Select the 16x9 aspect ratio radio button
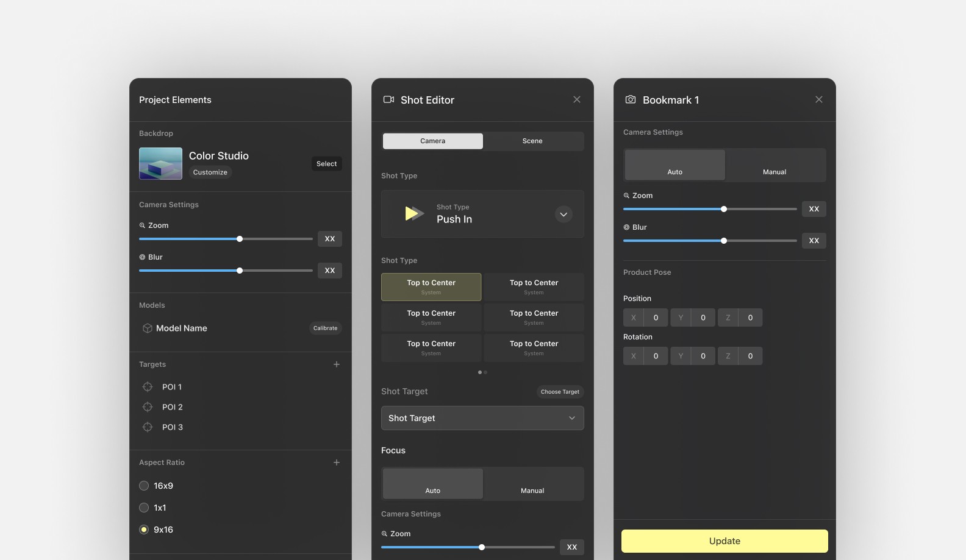Image resolution: width=966 pixels, height=560 pixels. [x=144, y=486]
